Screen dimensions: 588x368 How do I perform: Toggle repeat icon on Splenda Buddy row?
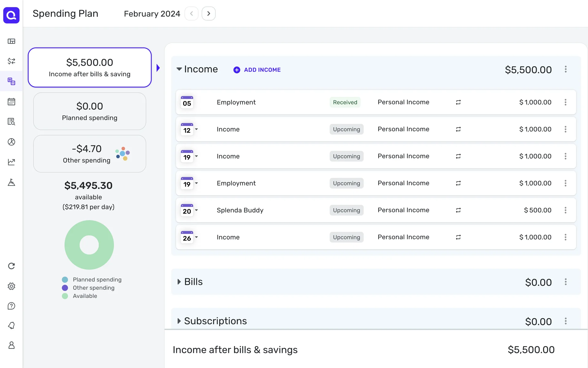pyautogui.click(x=458, y=210)
